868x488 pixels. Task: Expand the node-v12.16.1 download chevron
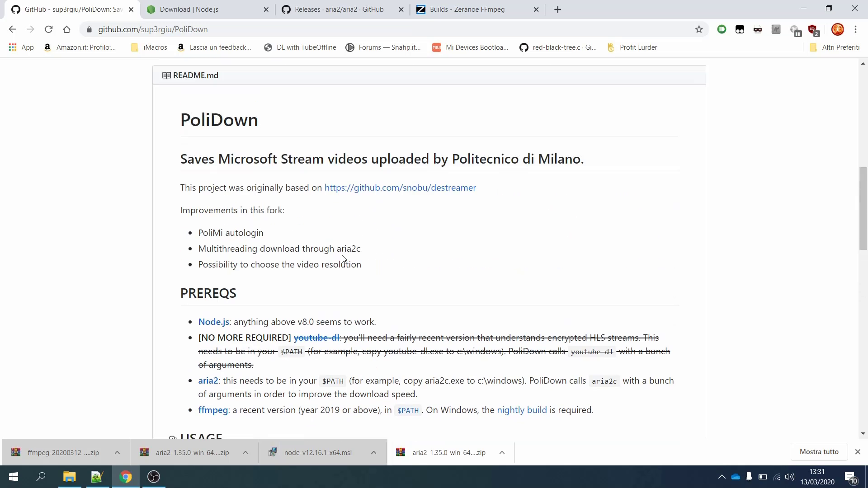tap(373, 452)
